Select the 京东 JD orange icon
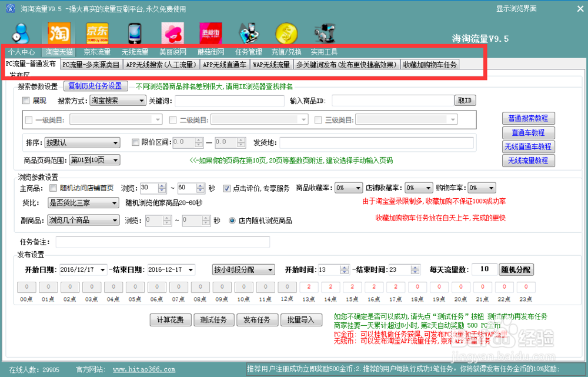The height and width of the screenshot is (377, 588). (x=97, y=34)
